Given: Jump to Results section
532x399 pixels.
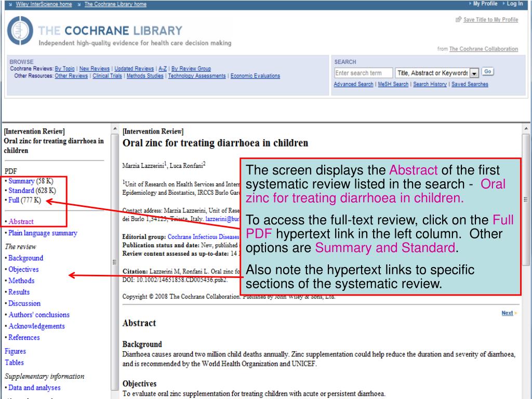Looking at the screenshot, I should (x=19, y=292).
